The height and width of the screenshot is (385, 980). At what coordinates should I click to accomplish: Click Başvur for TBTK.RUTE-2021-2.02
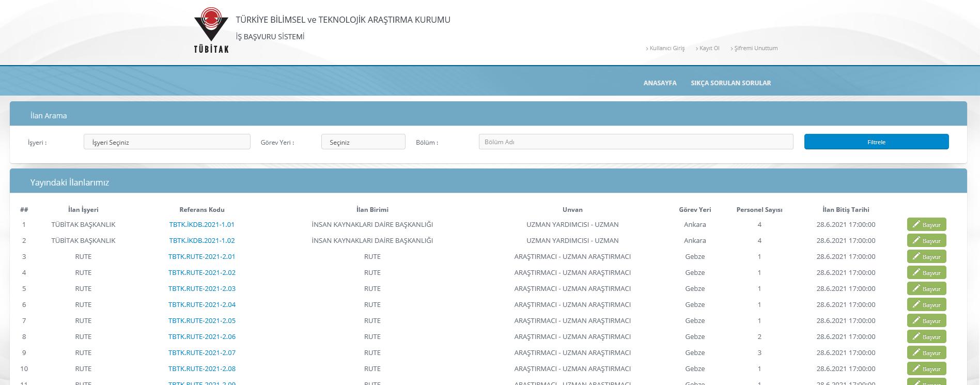[926, 272]
